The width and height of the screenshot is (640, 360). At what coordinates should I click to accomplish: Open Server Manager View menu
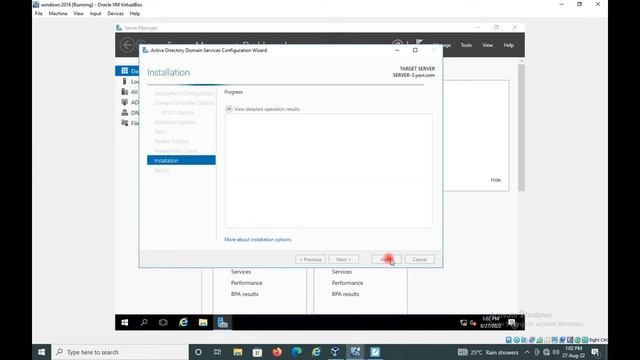click(487, 45)
